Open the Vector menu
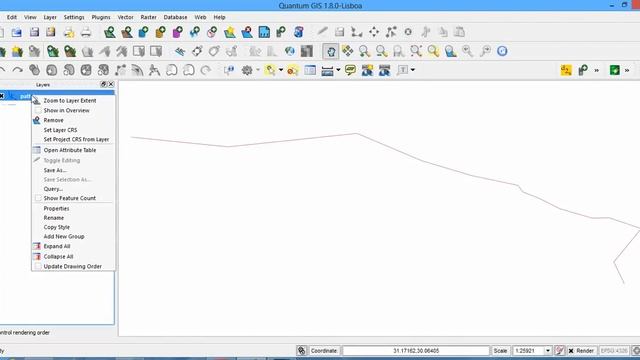 click(125, 17)
